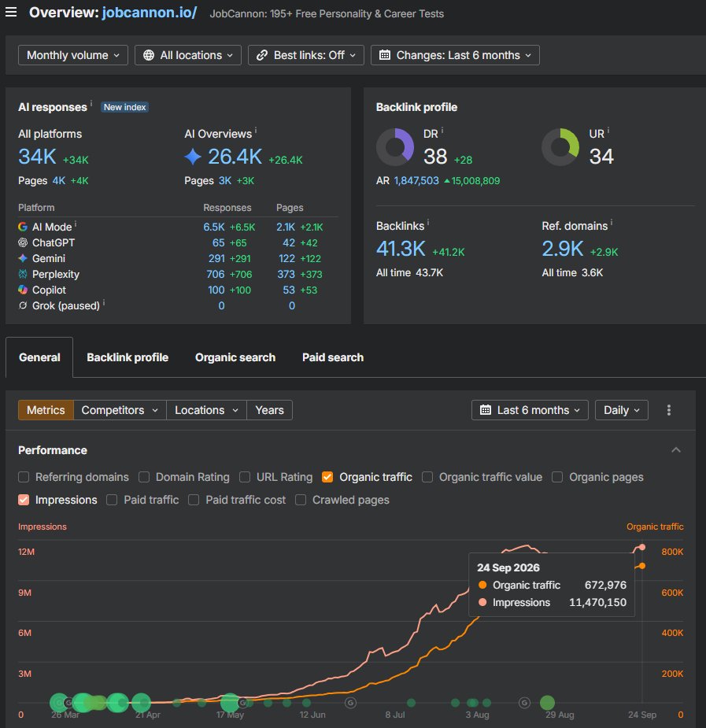This screenshot has width=706, height=728.
Task: Click the Organic traffic endpoint dot on chart
Action: [x=642, y=566]
